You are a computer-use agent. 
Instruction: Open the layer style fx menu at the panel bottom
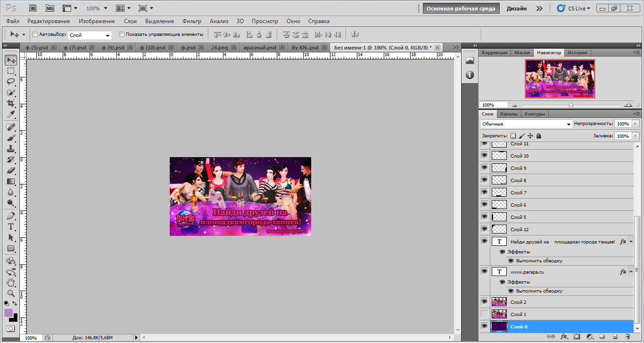[563, 337]
